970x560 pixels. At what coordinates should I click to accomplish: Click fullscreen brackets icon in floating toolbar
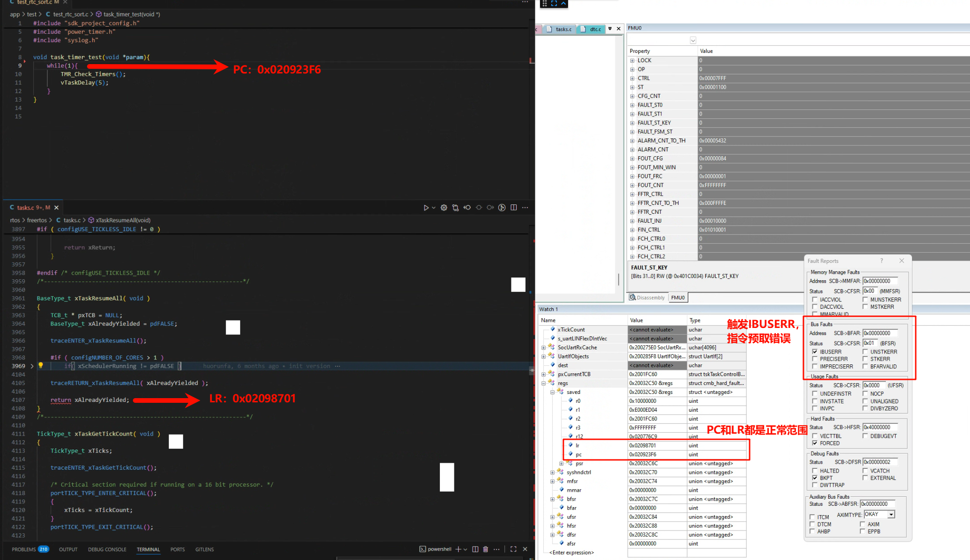(554, 3)
